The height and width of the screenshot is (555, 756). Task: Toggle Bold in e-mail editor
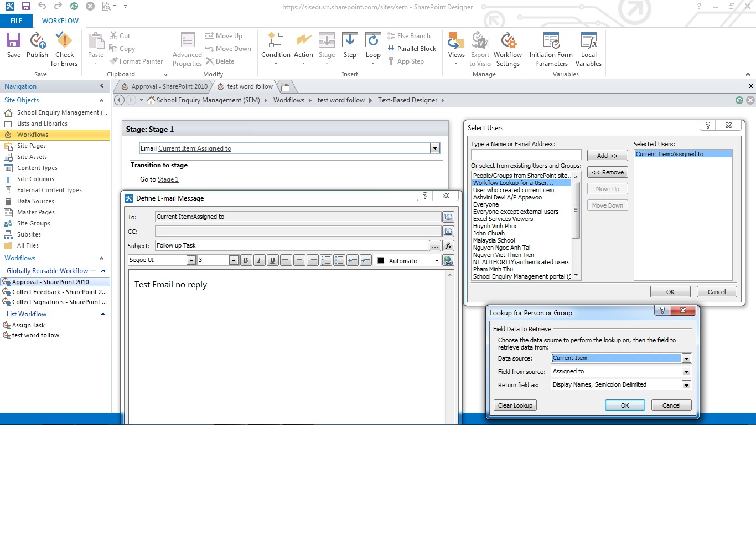(246, 260)
